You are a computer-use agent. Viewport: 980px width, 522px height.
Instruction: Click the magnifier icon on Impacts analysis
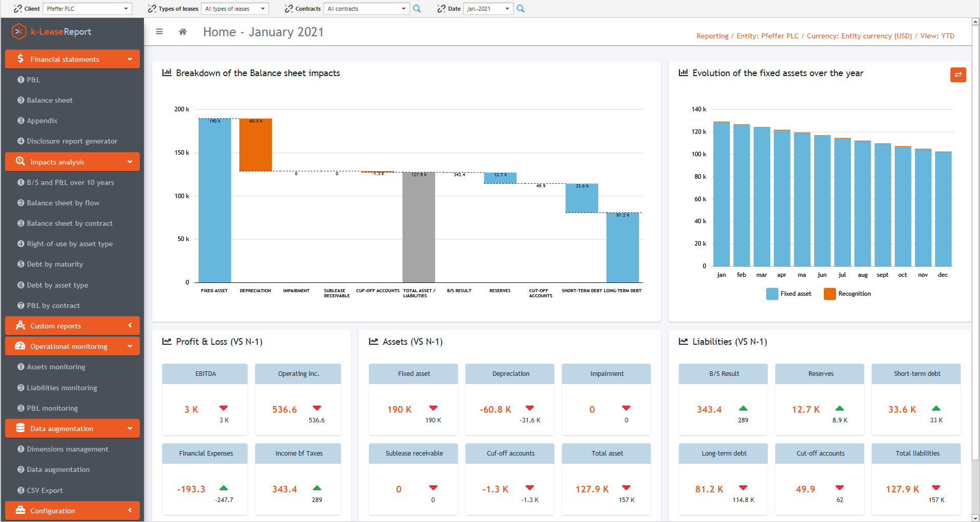pos(20,161)
